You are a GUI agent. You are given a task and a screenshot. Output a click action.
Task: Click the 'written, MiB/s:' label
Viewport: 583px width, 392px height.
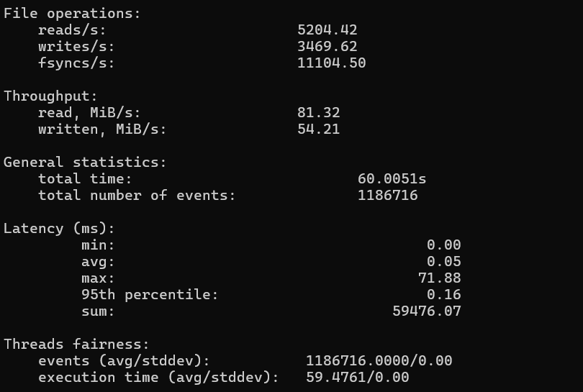tap(102, 129)
